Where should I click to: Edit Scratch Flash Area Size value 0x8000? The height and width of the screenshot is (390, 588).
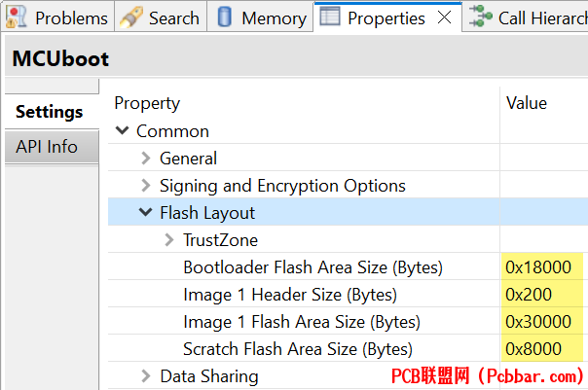542,349
